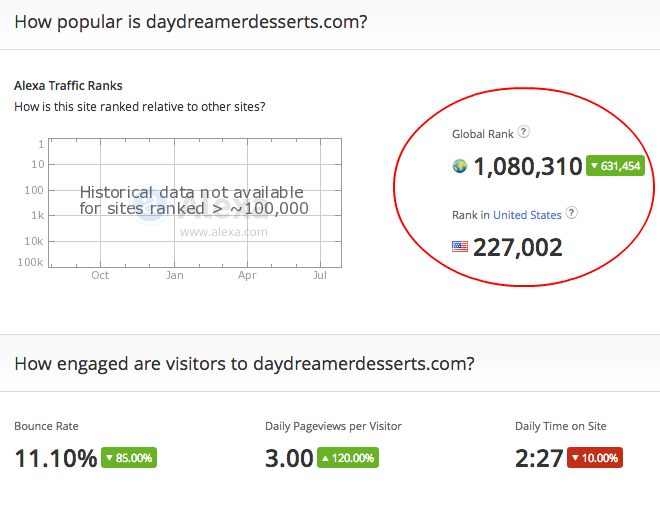Click the green 631,454 rank change badge
The height and width of the screenshot is (512, 660).
click(615, 166)
